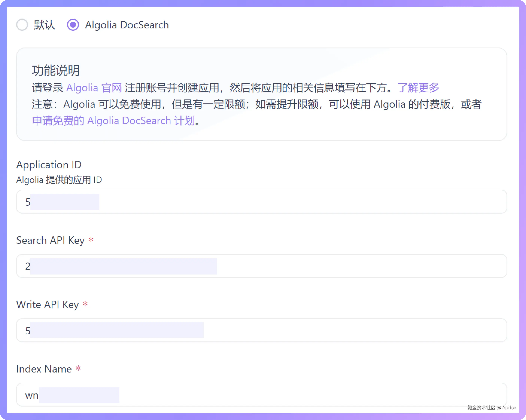This screenshot has height=420, width=526.
Task: Click the Index Name field label
Action: click(x=44, y=369)
